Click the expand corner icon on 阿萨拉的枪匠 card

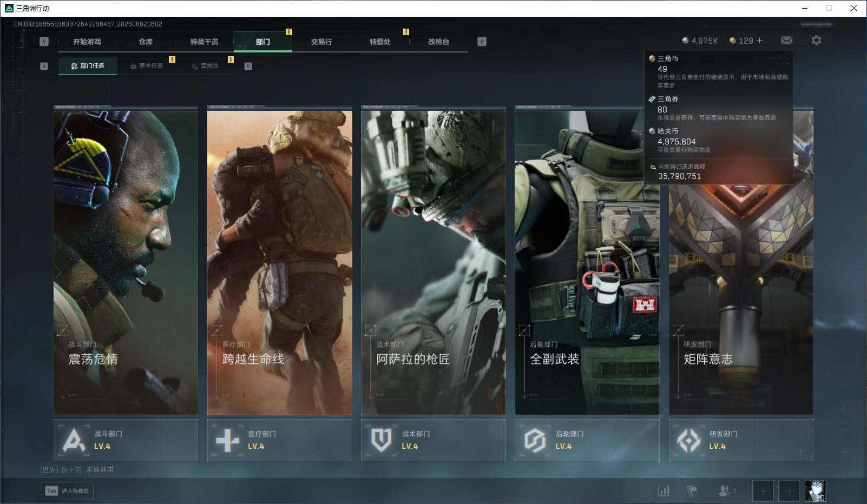[x=370, y=330]
